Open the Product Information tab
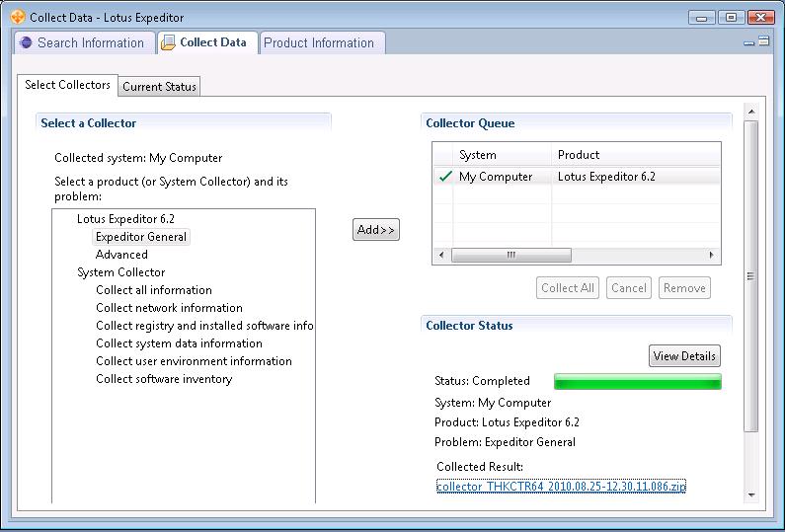 coord(323,42)
